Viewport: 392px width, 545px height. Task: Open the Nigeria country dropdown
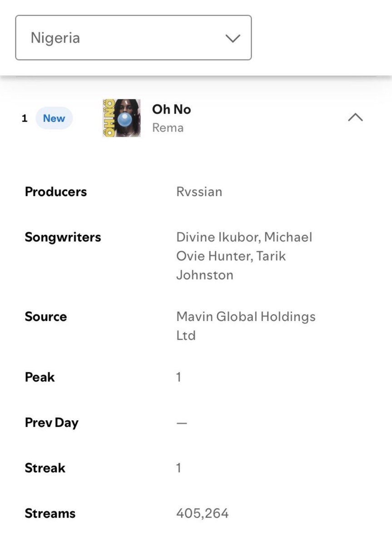(x=134, y=38)
